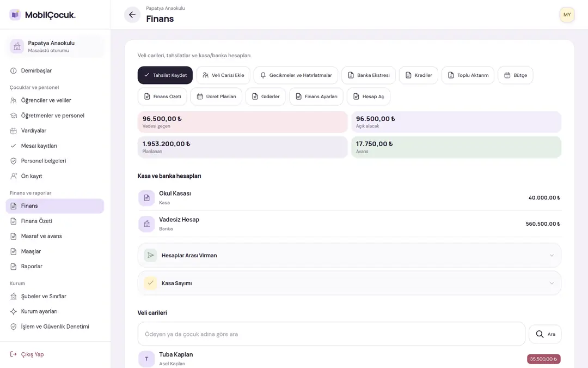The image size is (588, 368).
Task: Click the Papatya Anaokulu building icon
Action: (x=17, y=46)
